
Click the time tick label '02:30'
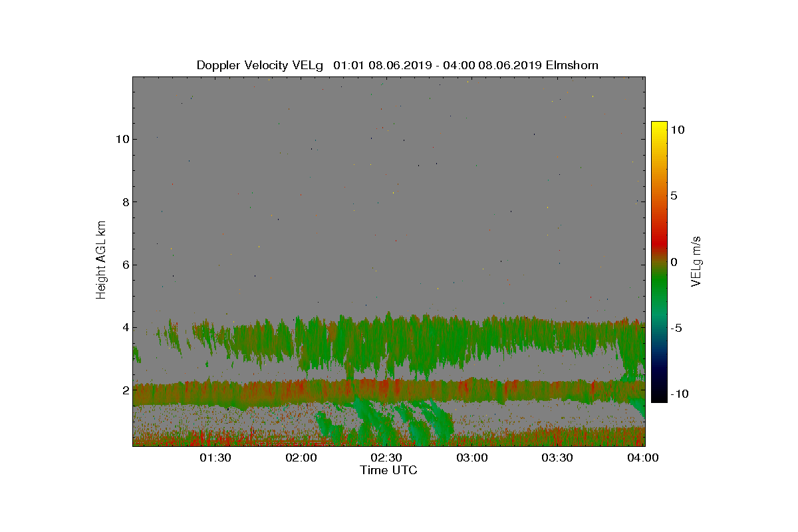click(386, 458)
